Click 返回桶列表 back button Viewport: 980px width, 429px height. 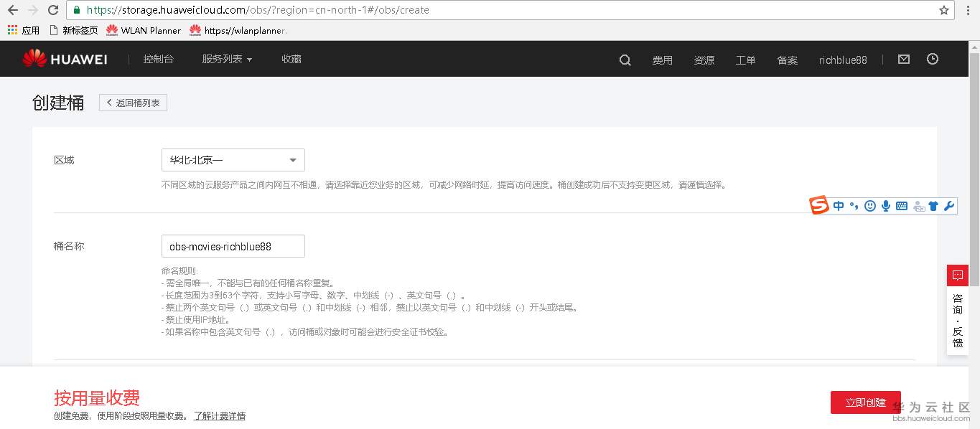pos(134,103)
